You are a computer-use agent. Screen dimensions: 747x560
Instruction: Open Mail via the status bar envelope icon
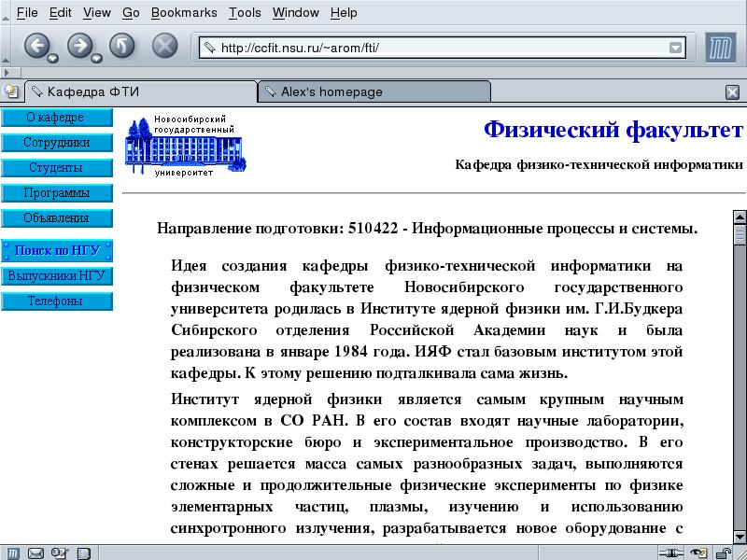click(36, 553)
